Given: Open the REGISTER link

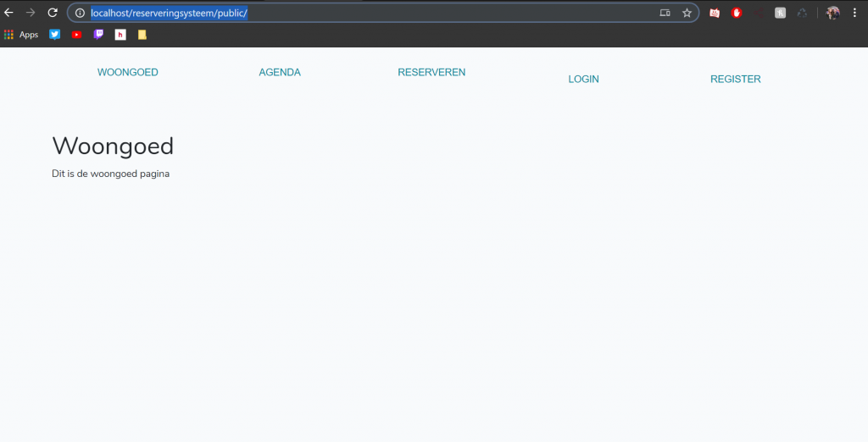Looking at the screenshot, I should pos(735,79).
